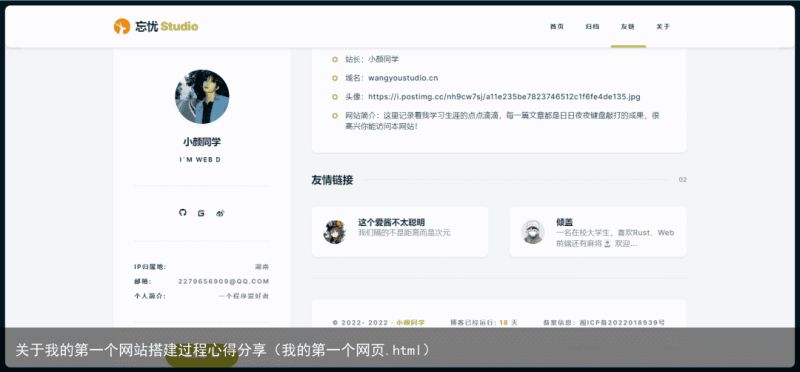Open avatar of 这个爱酱不太聪明 friend card
This screenshot has height=372, width=800.
pos(335,232)
